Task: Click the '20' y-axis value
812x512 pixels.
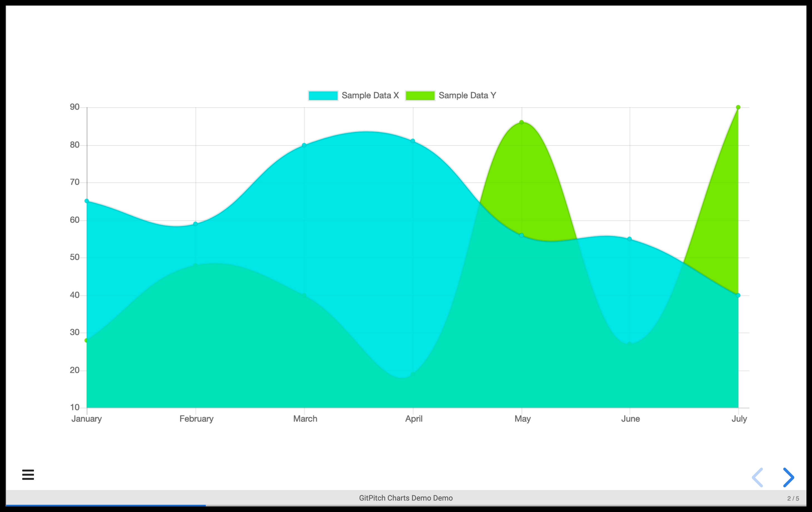Action: tap(75, 370)
